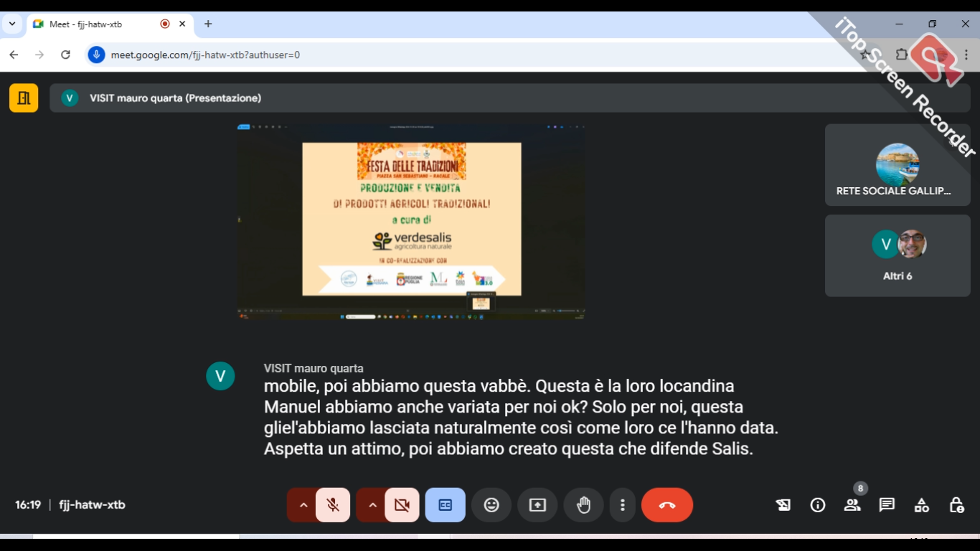
Task: Open the chat with everyone icon
Action: [887, 505]
